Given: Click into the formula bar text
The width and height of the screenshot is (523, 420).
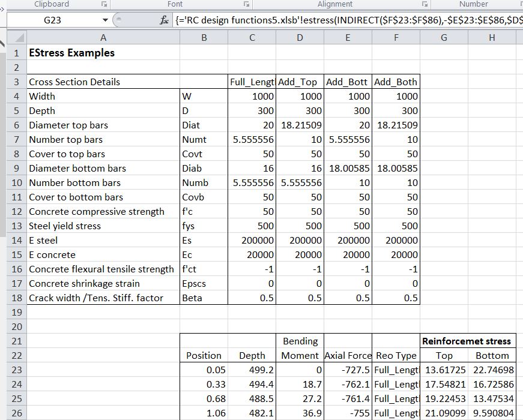Looking at the screenshot, I should pyautogui.click(x=348, y=20).
